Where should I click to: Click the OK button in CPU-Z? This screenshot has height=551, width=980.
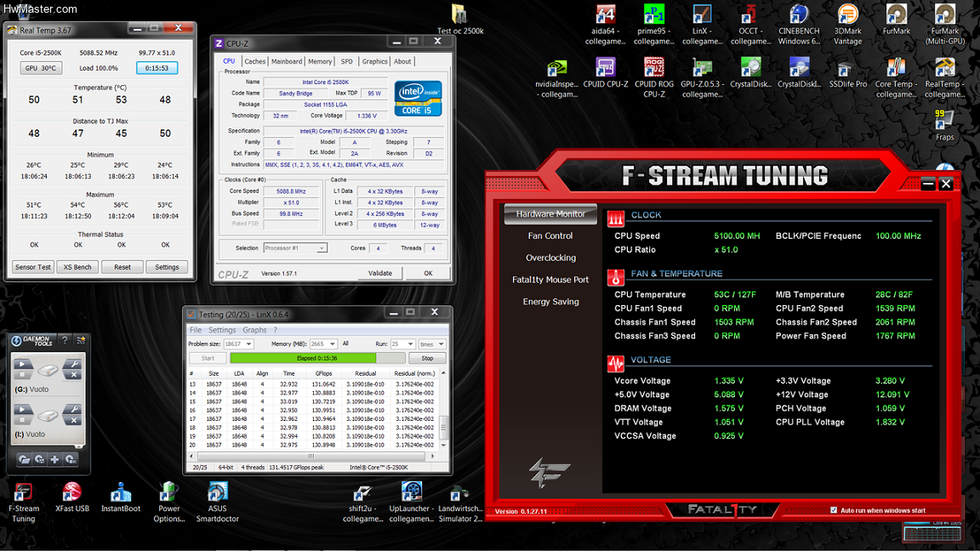coord(428,273)
